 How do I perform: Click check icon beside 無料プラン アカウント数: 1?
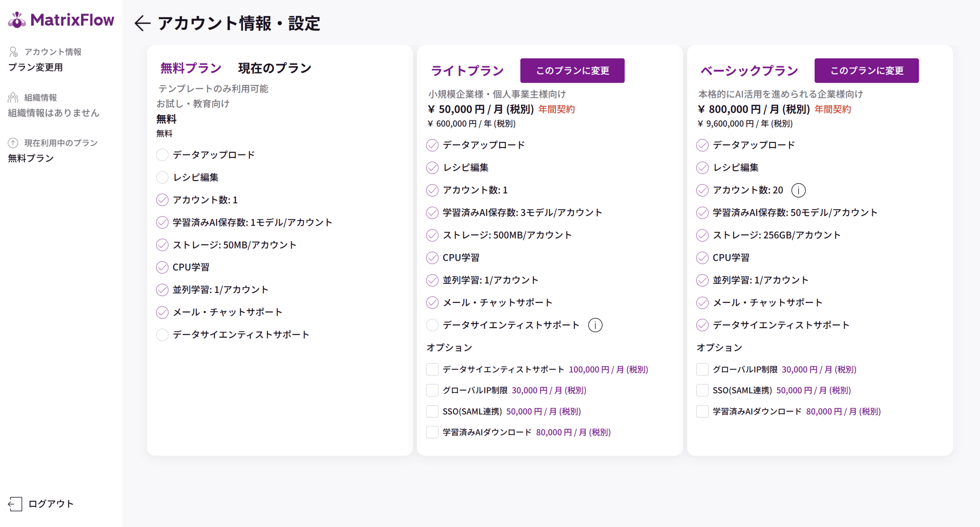(x=162, y=200)
